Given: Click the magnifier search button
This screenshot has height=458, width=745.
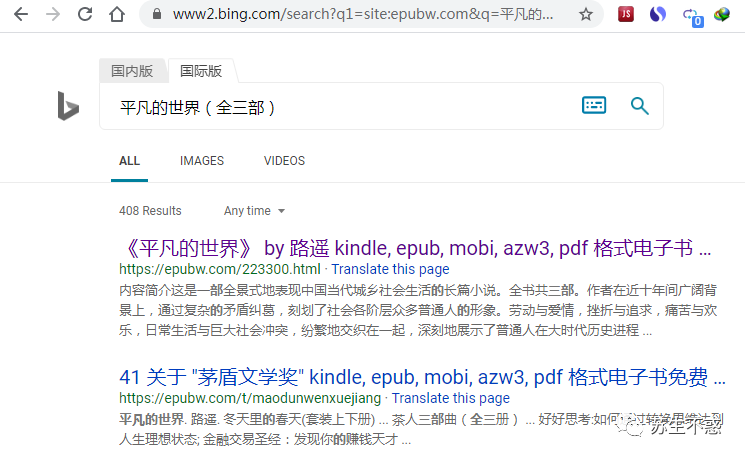Looking at the screenshot, I should (640, 105).
